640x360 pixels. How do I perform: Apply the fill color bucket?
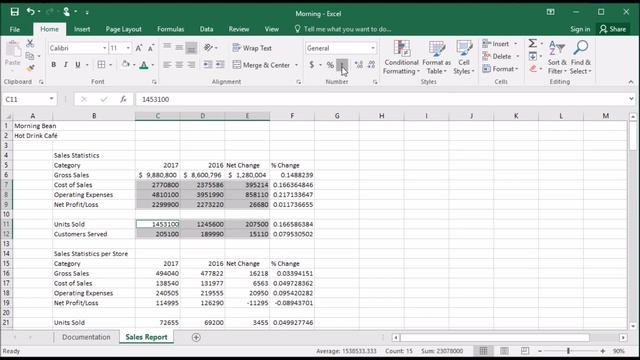point(125,64)
